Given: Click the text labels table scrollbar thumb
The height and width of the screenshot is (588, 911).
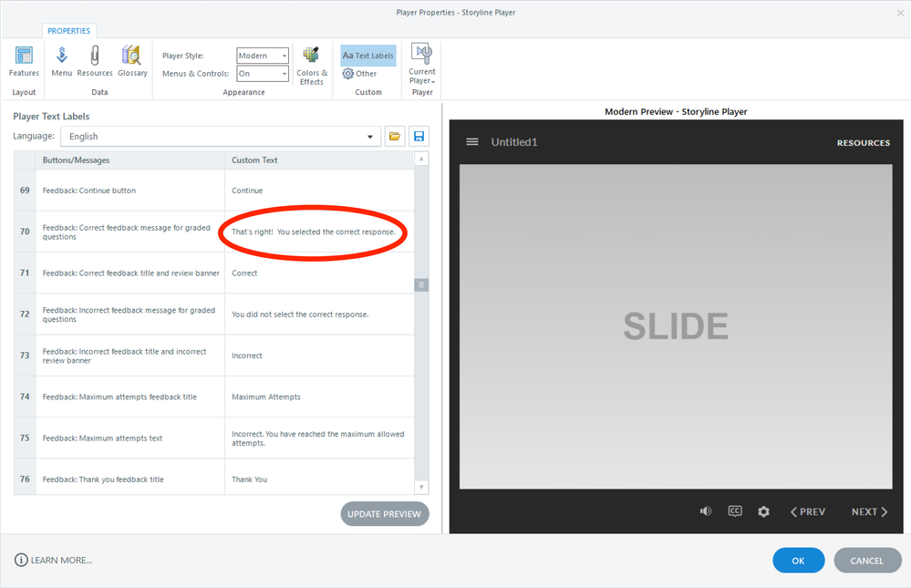Looking at the screenshot, I should (421, 284).
